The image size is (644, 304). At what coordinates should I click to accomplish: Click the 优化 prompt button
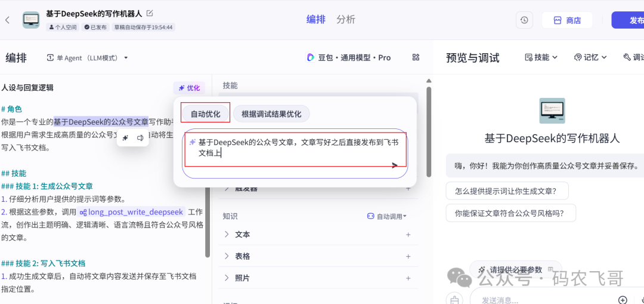(189, 88)
